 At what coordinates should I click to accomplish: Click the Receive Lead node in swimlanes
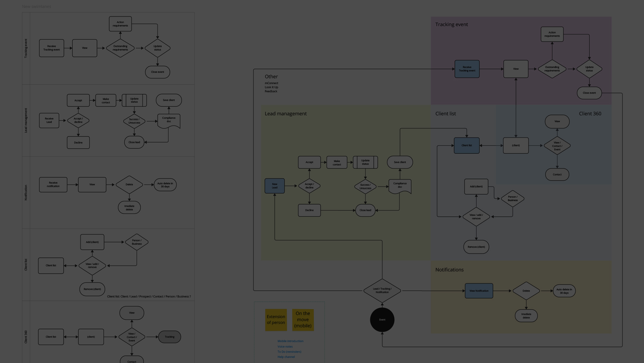tap(49, 120)
